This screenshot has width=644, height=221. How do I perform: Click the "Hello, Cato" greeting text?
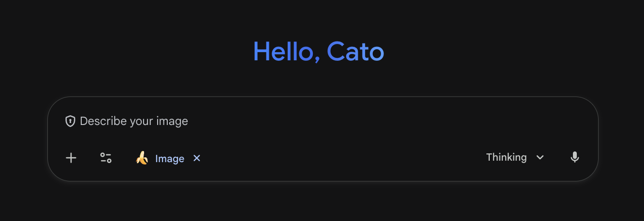click(319, 51)
